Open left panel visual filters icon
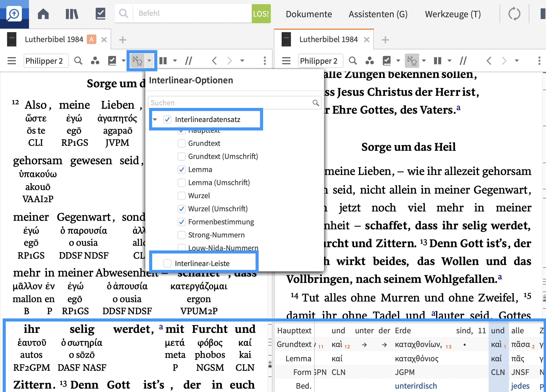This screenshot has width=546, height=392. pos(95,61)
